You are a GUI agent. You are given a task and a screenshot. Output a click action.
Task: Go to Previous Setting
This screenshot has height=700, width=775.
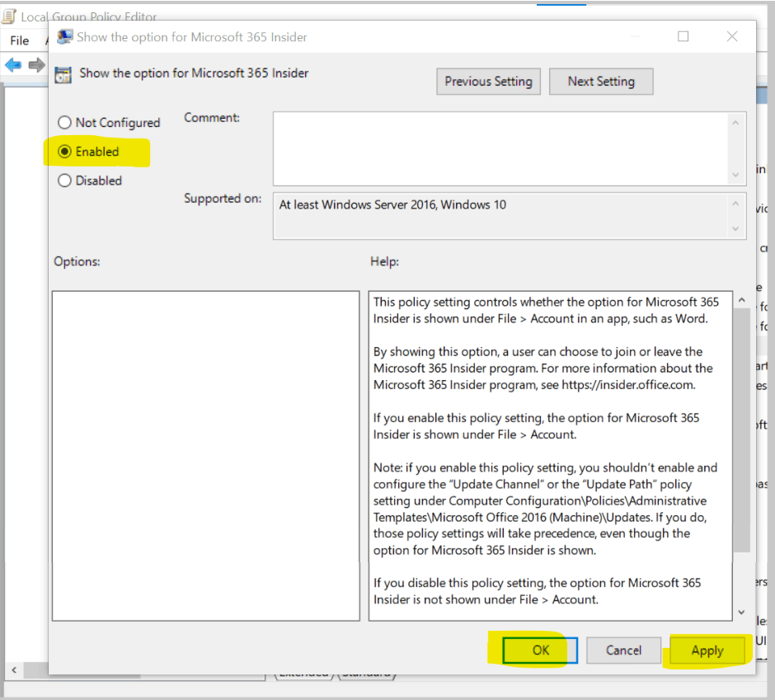[x=488, y=82]
